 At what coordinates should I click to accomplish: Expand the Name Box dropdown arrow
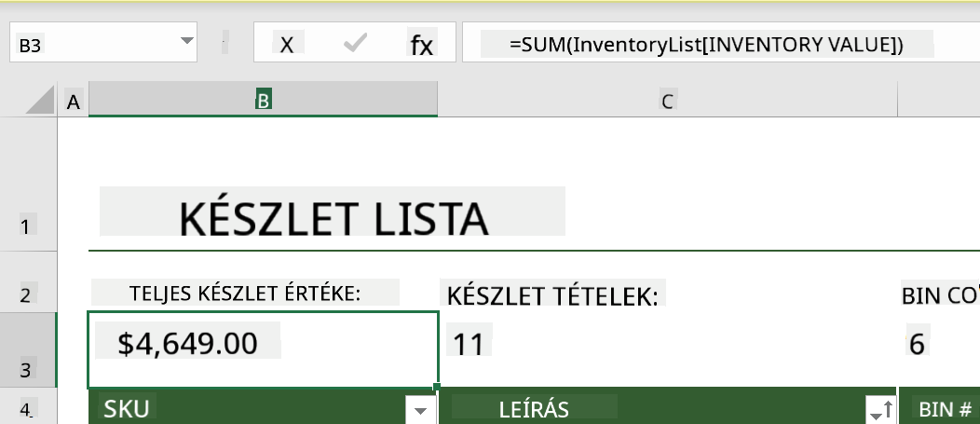click(187, 41)
